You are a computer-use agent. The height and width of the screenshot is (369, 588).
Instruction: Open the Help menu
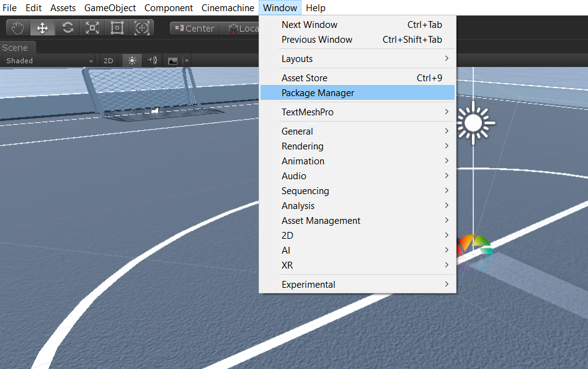coord(316,8)
